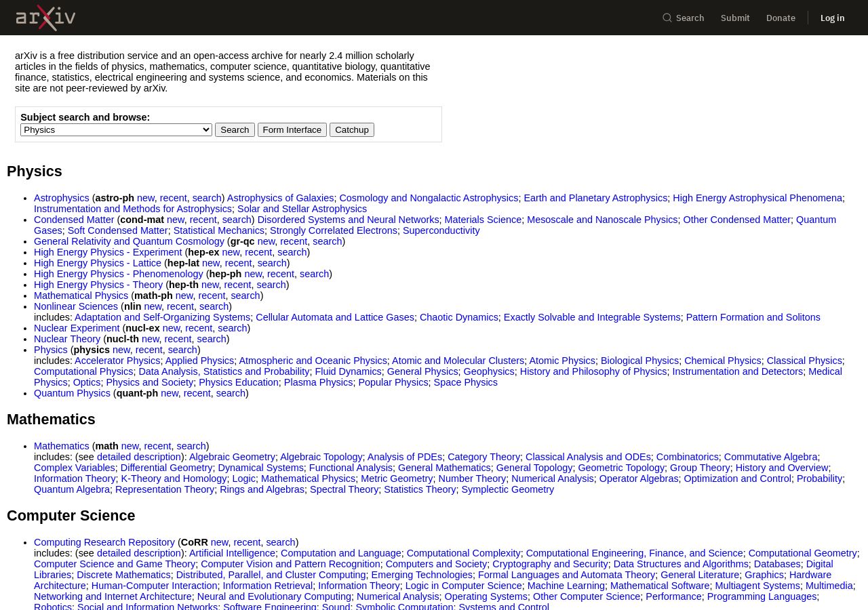This screenshot has width=868, height=610.
Task: Open Computing Research Repository link
Action: (104, 542)
